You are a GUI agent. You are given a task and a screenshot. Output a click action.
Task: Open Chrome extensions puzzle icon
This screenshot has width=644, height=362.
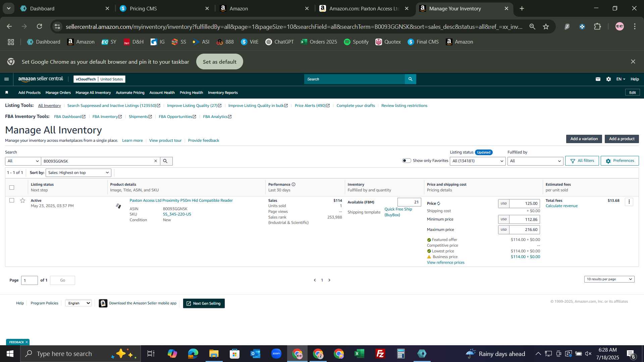click(597, 26)
